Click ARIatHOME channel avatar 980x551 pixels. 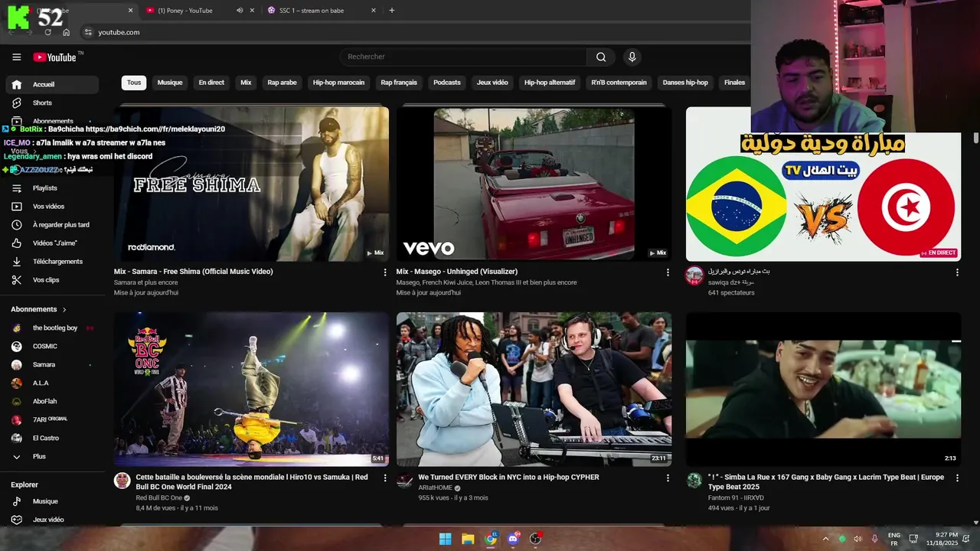pos(405,481)
